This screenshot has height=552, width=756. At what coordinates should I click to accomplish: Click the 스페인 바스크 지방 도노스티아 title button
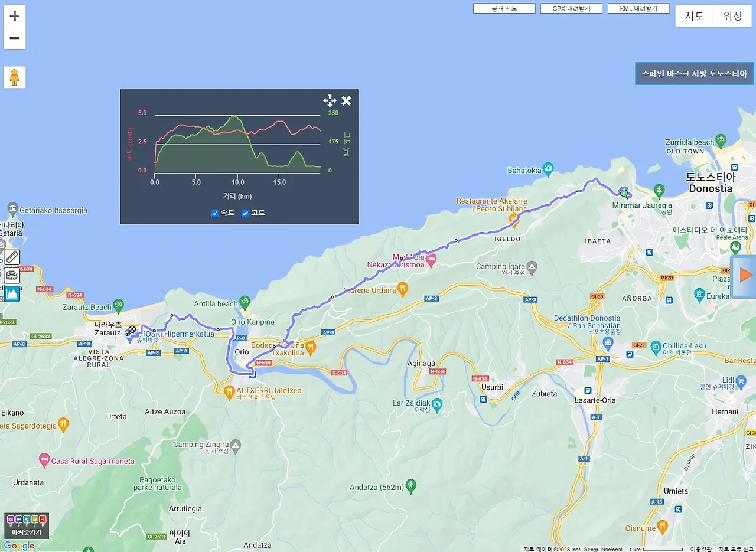[695, 74]
